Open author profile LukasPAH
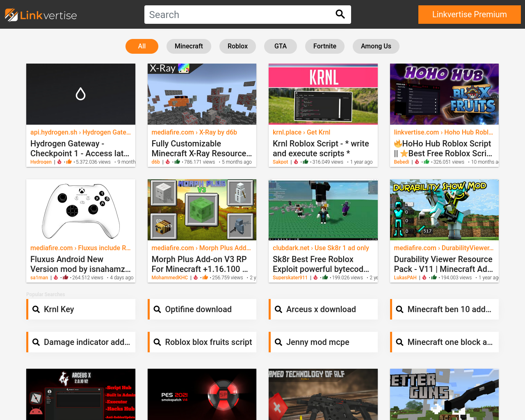Image resolution: width=525 pixels, height=420 pixels. (x=405, y=278)
